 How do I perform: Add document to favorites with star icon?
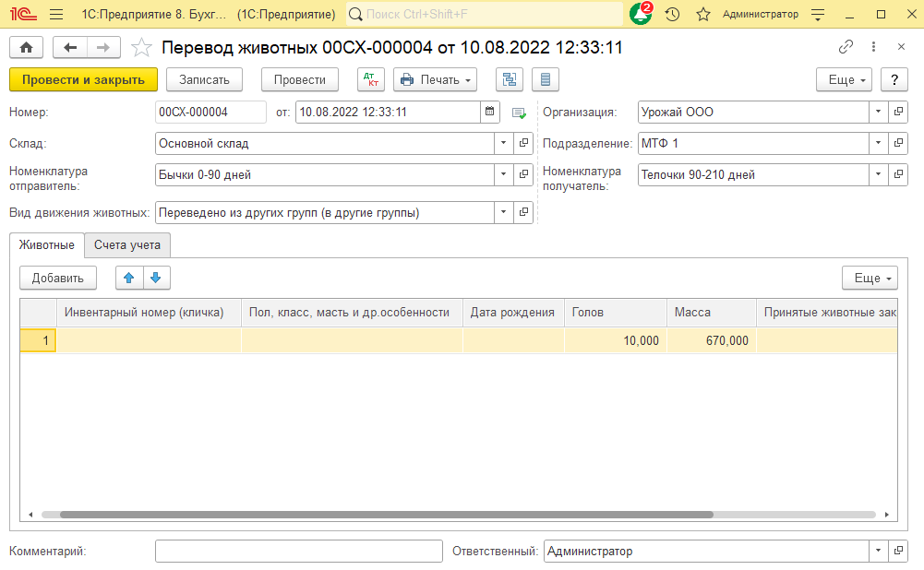(141, 47)
